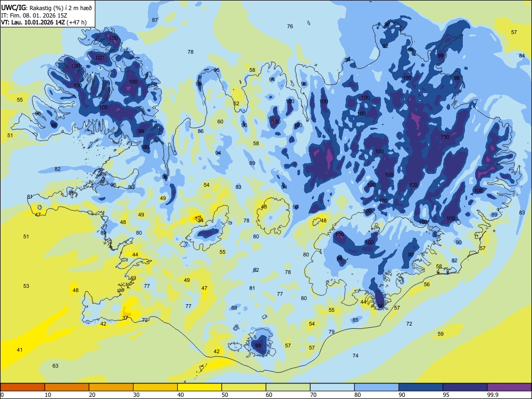The image size is (532, 399).
Task: Click the legend tick label '40'
Action: tap(181, 395)
